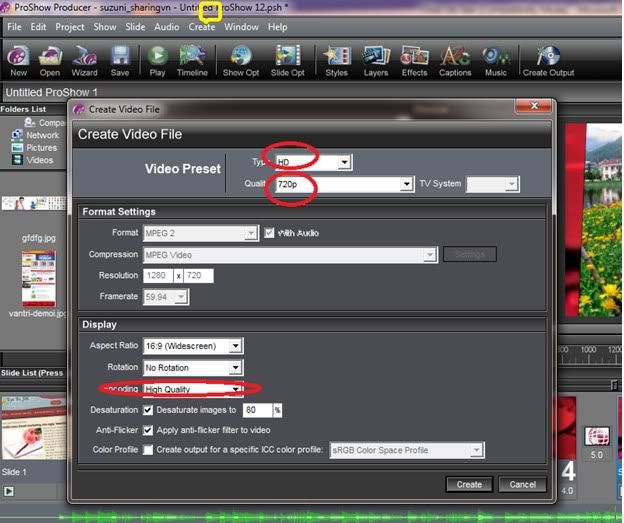Click the Create Output icon
The image size is (624, 523).
coord(548,58)
